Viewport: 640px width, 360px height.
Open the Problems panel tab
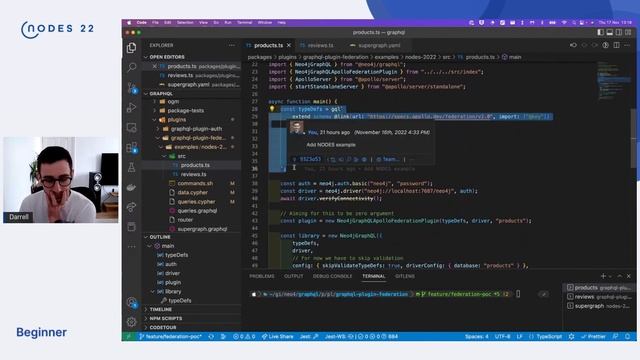[262, 276]
